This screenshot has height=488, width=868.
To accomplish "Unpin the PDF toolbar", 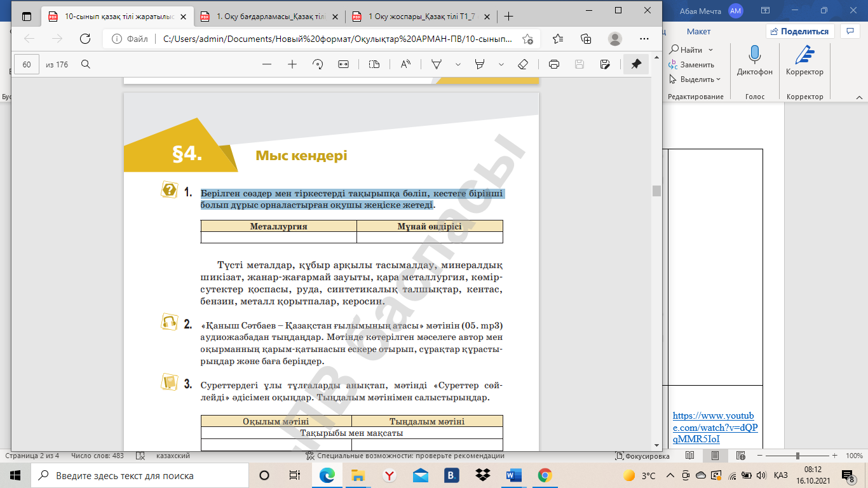I will tap(635, 64).
